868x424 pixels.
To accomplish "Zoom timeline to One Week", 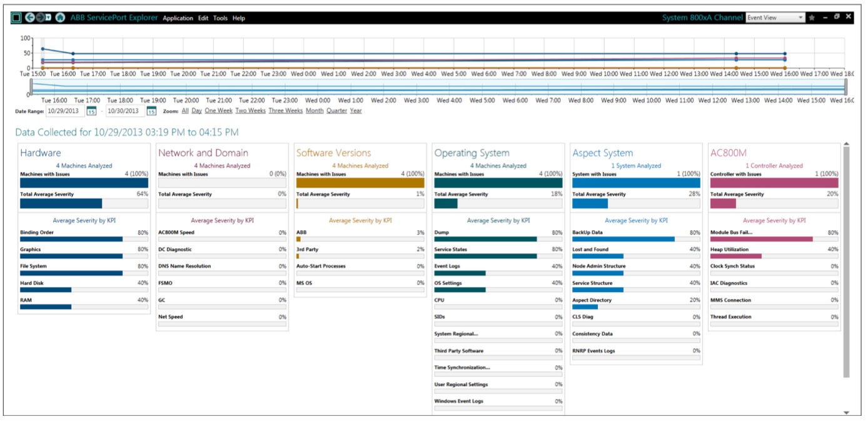I will coord(219,111).
